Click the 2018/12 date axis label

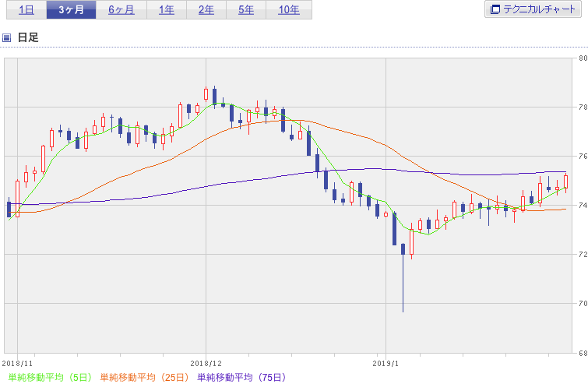point(206,364)
